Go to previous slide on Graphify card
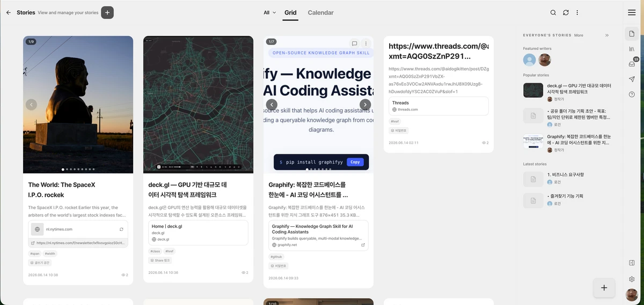Screen dimensions: 644x305 [272, 105]
